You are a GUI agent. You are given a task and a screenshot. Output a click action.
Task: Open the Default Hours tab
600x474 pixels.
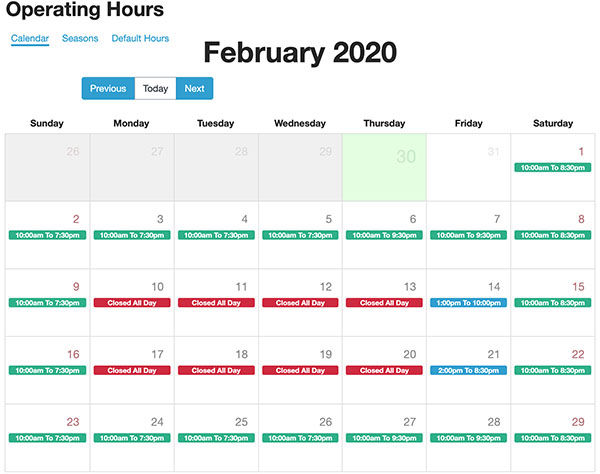point(140,38)
